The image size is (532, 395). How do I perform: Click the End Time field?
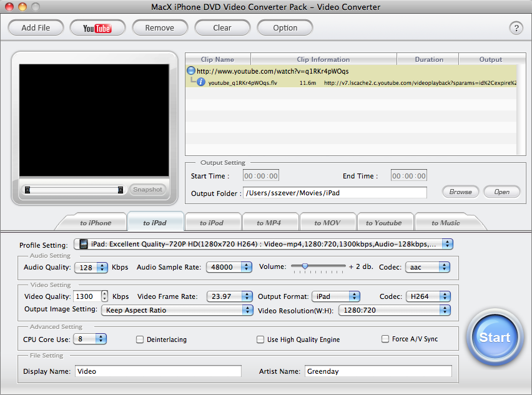click(409, 175)
